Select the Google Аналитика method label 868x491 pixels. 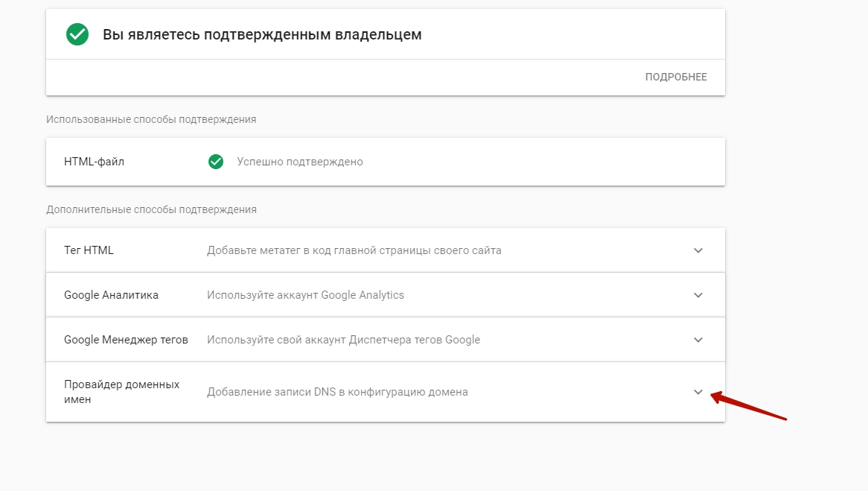(111, 295)
